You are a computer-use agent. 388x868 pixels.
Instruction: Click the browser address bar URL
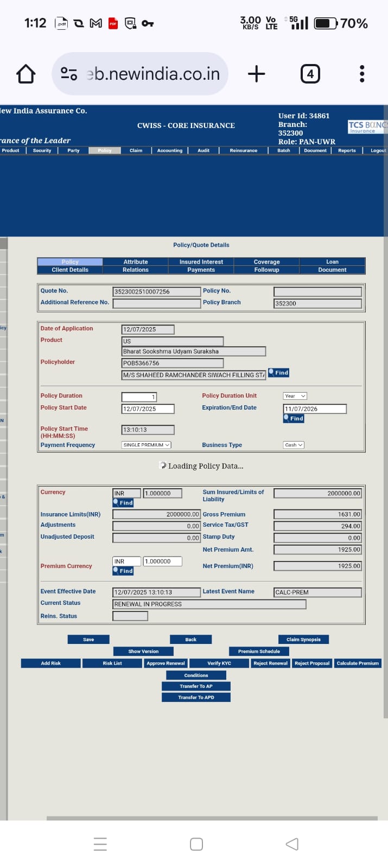[154, 74]
